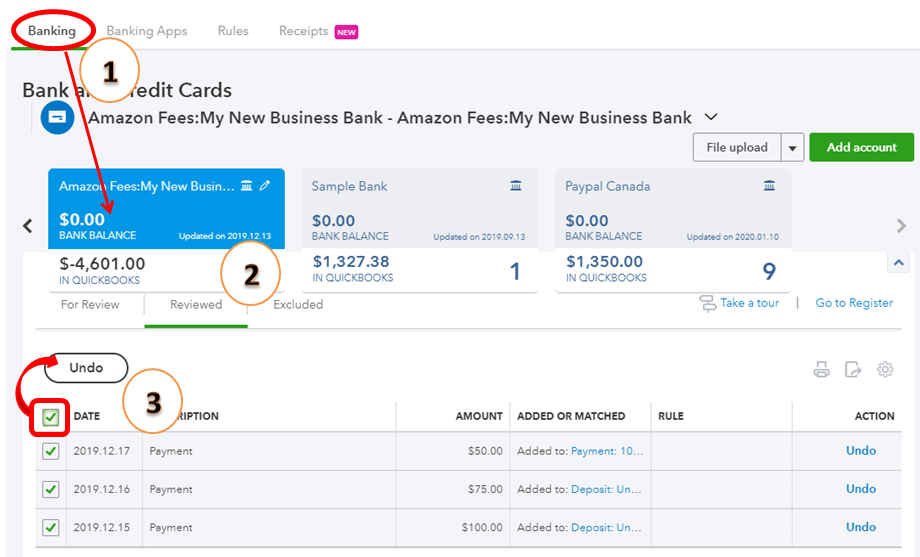
Task: Click the print icon above the table
Action: [822, 369]
